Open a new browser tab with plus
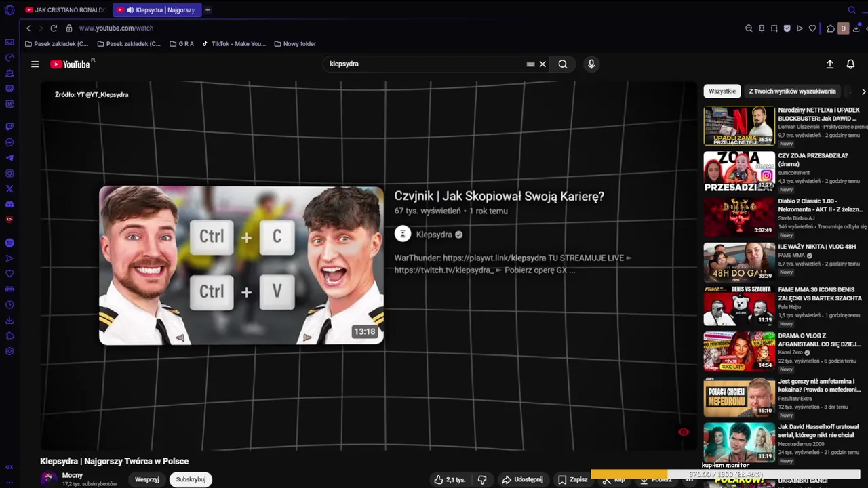The width and height of the screenshot is (868, 488). pos(208,10)
